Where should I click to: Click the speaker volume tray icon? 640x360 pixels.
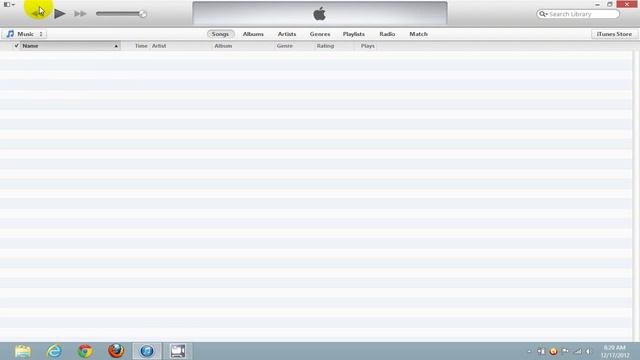coord(589,351)
